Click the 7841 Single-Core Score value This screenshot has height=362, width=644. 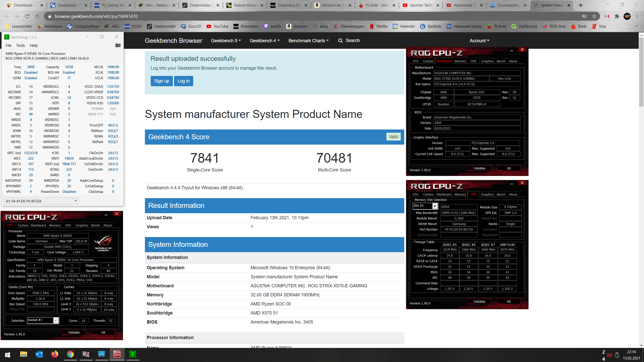(205, 158)
